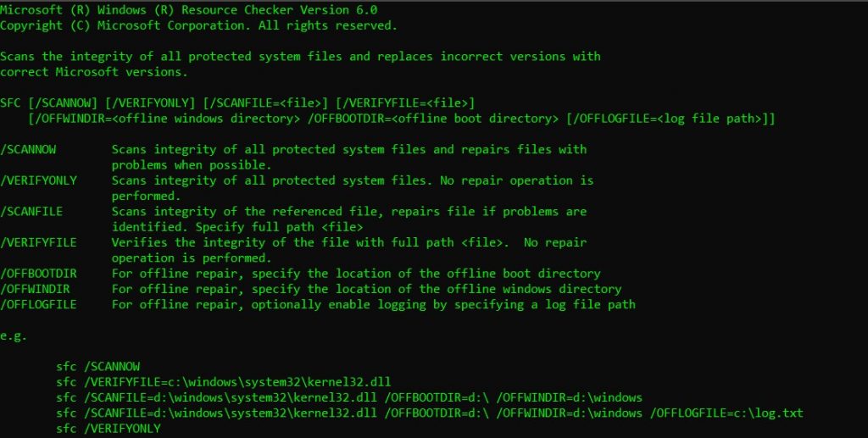Click the /OFFWINDIR option label
The width and height of the screenshot is (868, 438).
(35, 289)
